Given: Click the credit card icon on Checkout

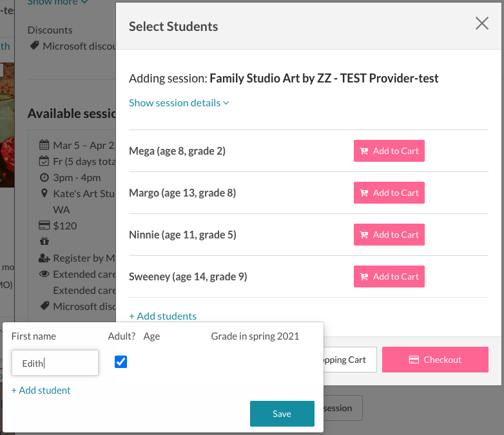Looking at the screenshot, I should pos(414,360).
